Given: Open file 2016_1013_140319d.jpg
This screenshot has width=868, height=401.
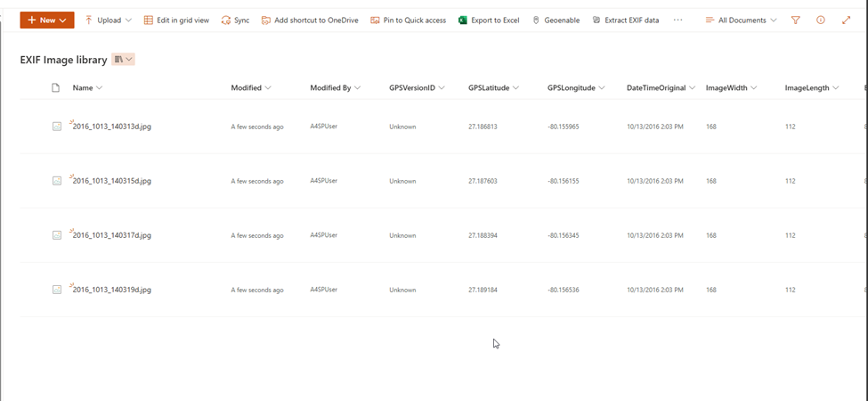Looking at the screenshot, I should point(112,289).
